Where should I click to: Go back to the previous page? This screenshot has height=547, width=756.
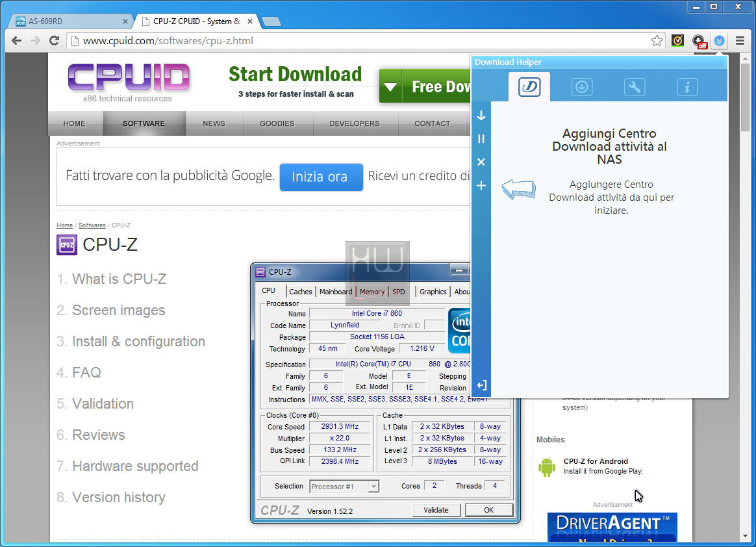pos(16,40)
